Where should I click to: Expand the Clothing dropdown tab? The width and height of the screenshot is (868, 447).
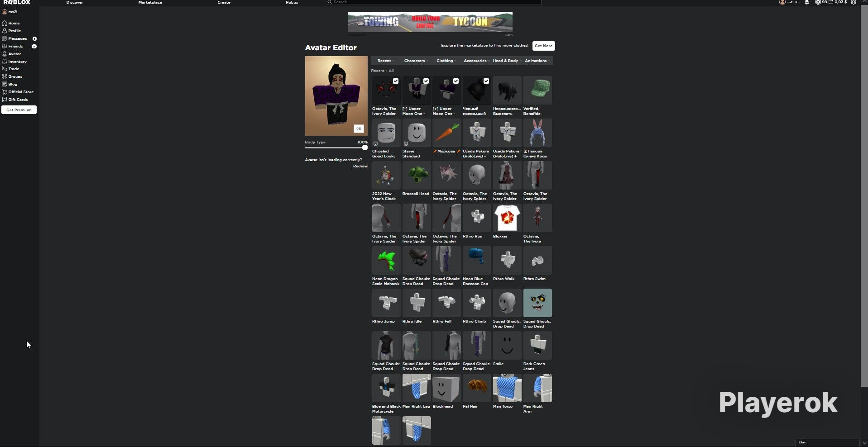446,61
